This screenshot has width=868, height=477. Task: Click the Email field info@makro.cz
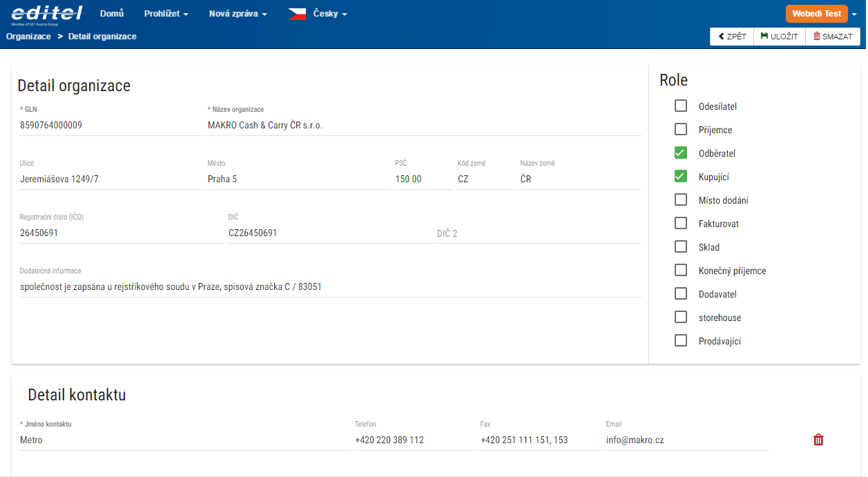coord(687,440)
